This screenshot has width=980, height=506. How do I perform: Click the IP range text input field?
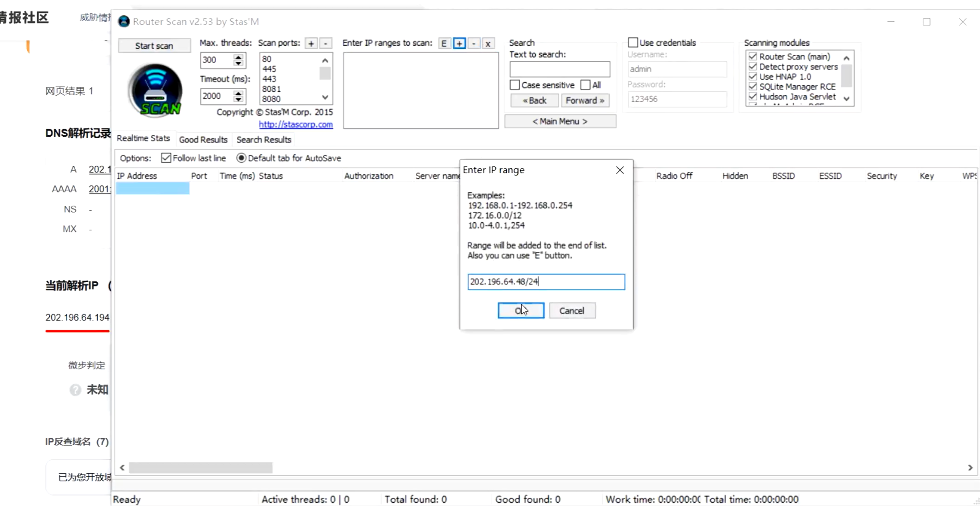(x=546, y=282)
